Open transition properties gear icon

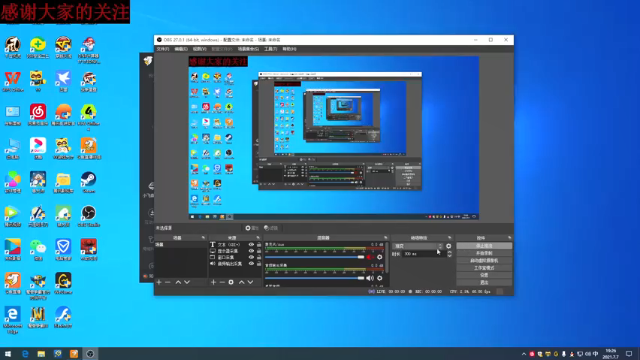point(449,246)
